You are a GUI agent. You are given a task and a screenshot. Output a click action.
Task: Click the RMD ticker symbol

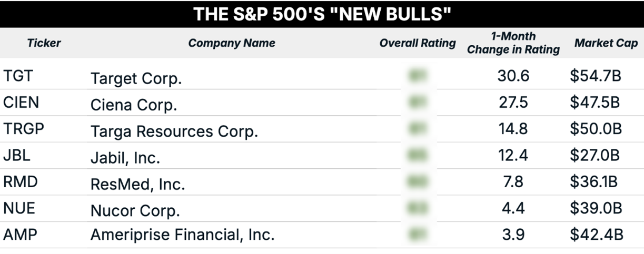(20, 182)
